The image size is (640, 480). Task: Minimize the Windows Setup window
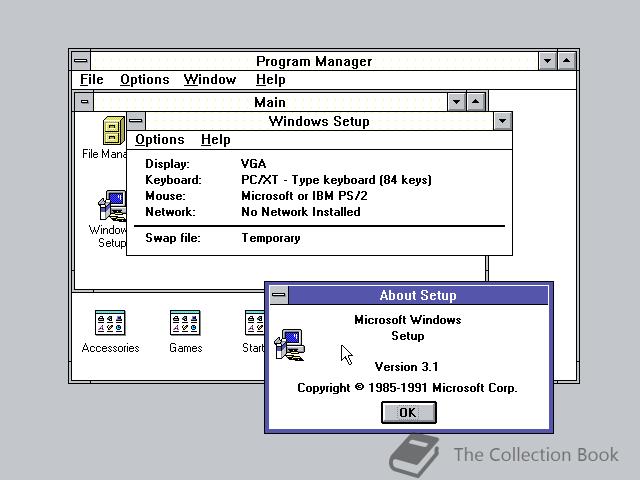point(502,121)
